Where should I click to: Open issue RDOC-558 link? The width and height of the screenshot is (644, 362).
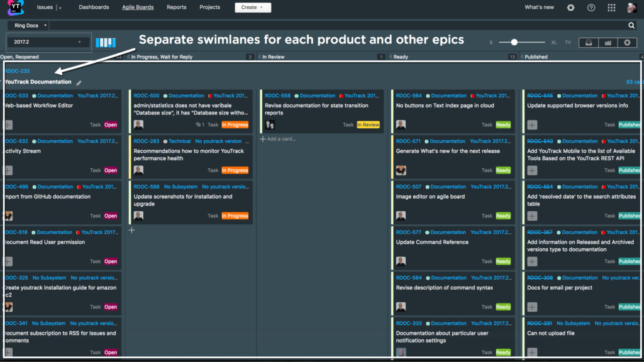[x=277, y=96]
